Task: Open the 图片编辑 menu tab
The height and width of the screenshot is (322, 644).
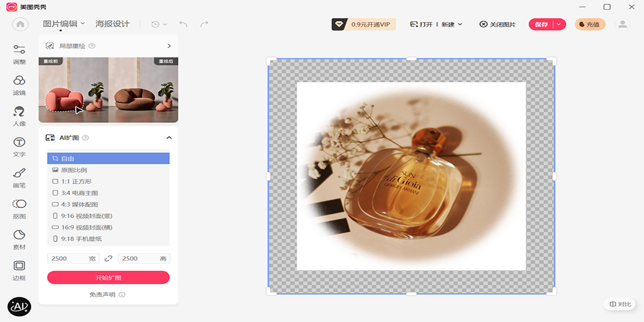Action: click(63, 24)
